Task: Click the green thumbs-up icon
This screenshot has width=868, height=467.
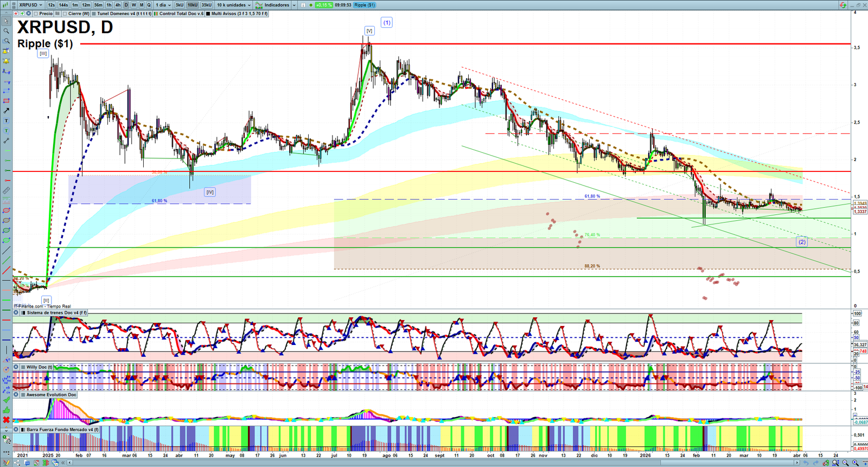Action: 6,410
